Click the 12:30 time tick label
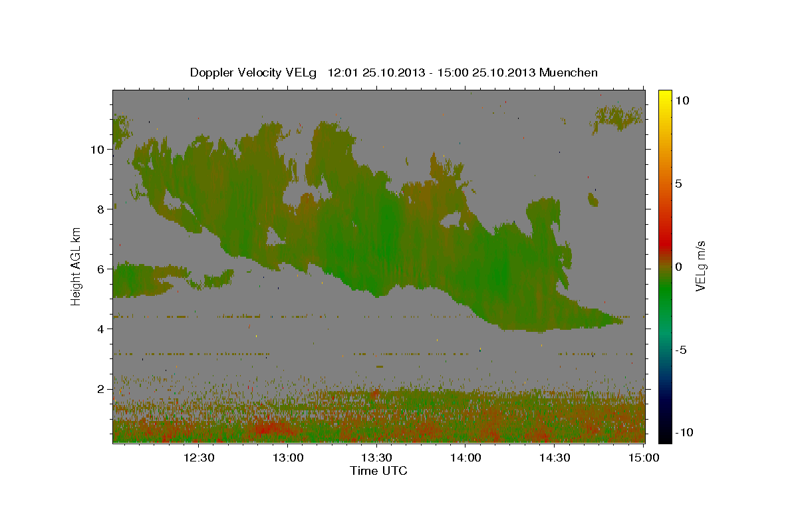The width and height of the screenshot is (798, 532). 199,458
